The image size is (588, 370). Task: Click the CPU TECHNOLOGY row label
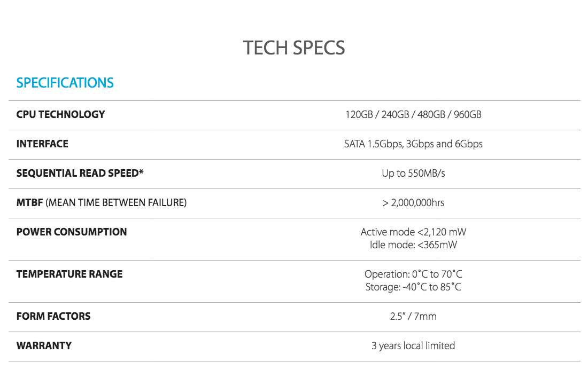(x=60, y=114)
